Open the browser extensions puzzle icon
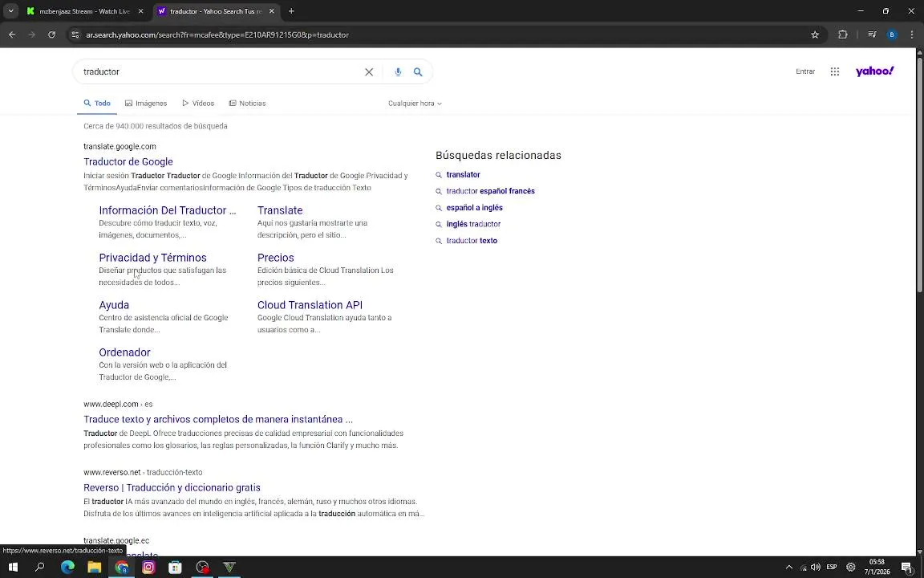Viewport: 924px width, 578px height. [843, 35]
